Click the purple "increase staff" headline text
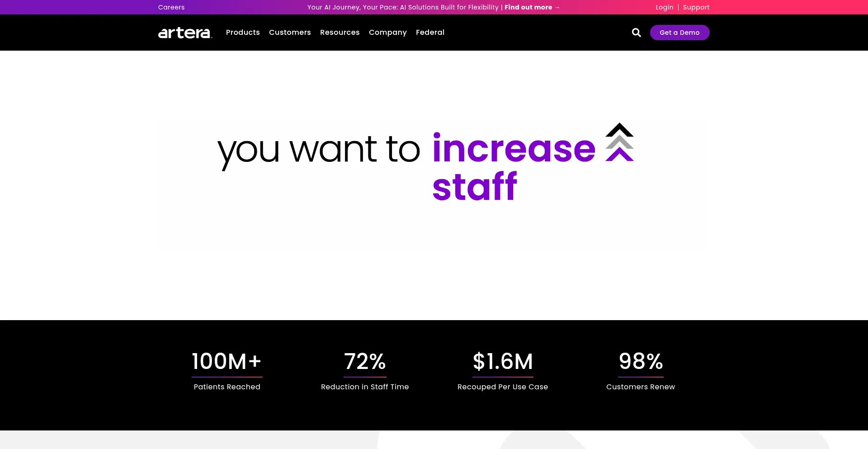Viewport: 868px width, 449px height. tap(514, 149)
